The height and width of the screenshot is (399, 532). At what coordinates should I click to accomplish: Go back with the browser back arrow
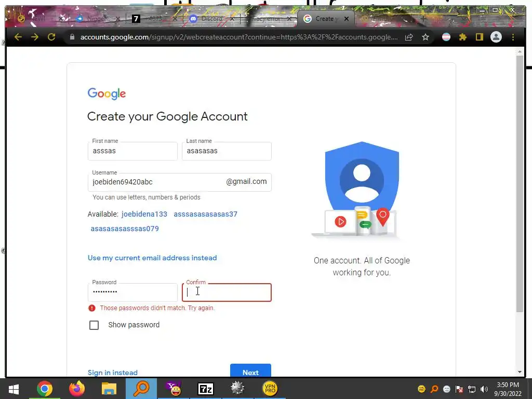coord(18,37)
